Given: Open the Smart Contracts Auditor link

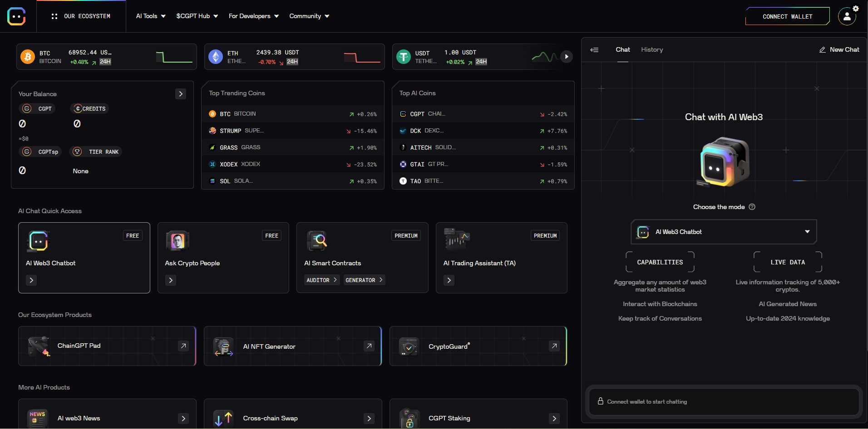Looking at the screenshot, I should (x=321, y=280).
